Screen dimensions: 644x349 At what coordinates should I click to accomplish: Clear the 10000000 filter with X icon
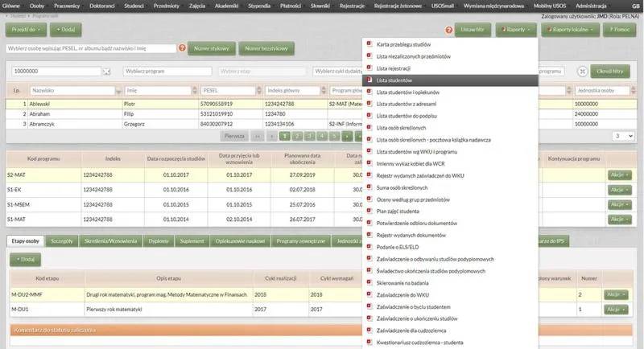(x=106, y=72)
